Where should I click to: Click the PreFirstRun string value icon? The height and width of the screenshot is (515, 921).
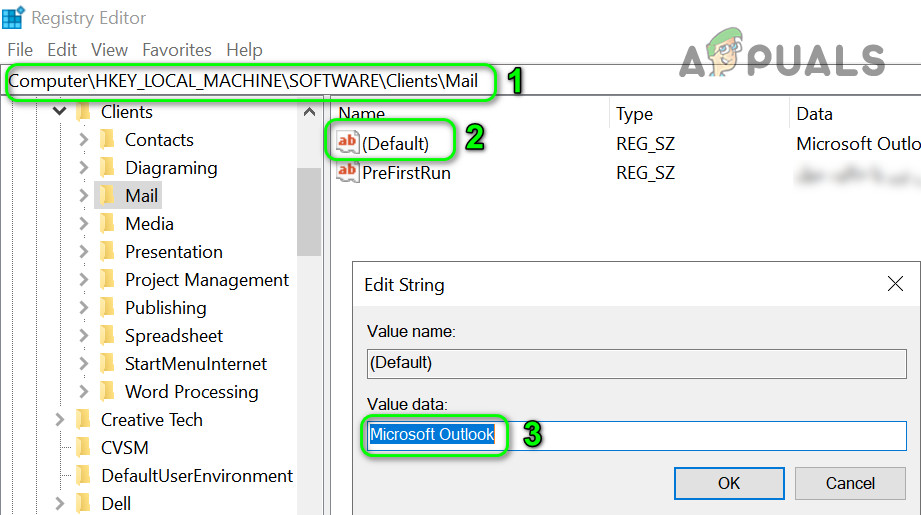pyautogui.click(x=348, y=172)
